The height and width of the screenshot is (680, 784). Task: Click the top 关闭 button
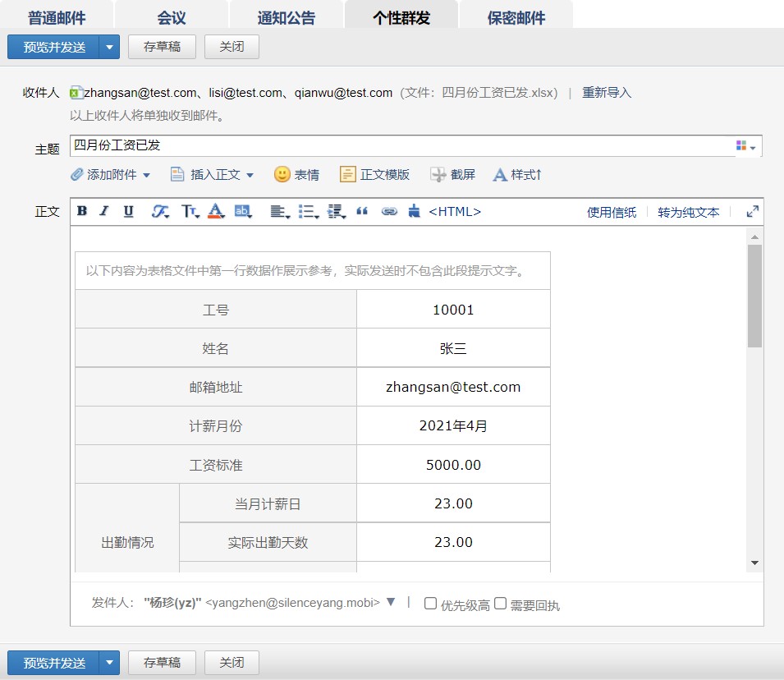click(232, 47)
